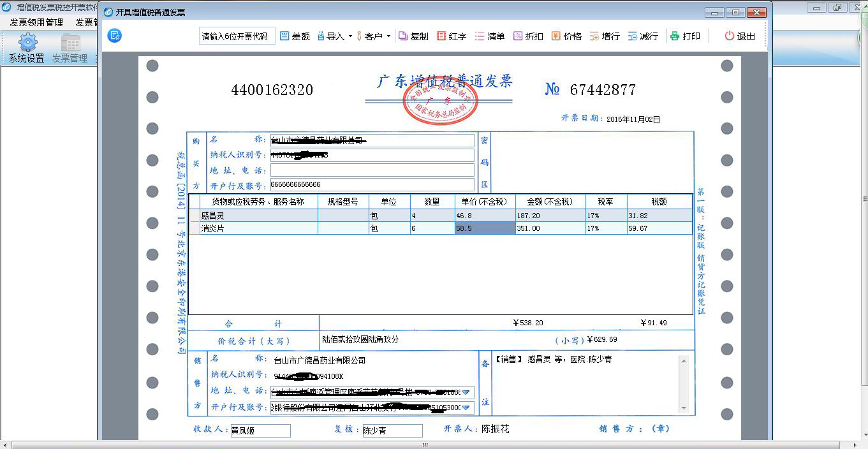The image size is (868, 449).
Task: Click inside the 备注 remarks text box
Action: (585, 383)
